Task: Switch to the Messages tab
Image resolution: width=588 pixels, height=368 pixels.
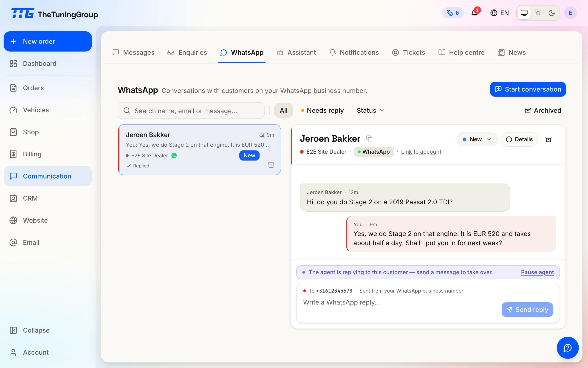Action: pyautogui.click(x=133, y=53)
